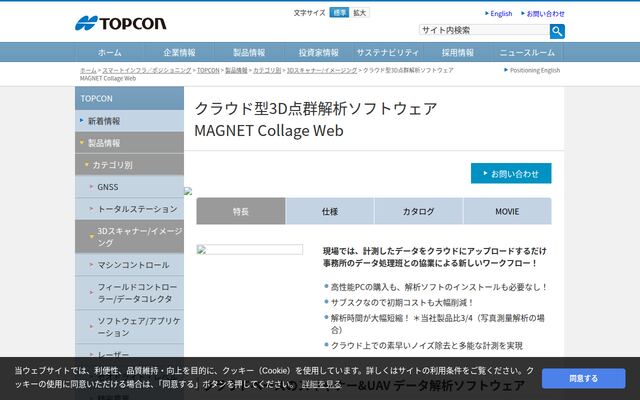Click TOPCON breadcrumb link

tap(208, 70)
